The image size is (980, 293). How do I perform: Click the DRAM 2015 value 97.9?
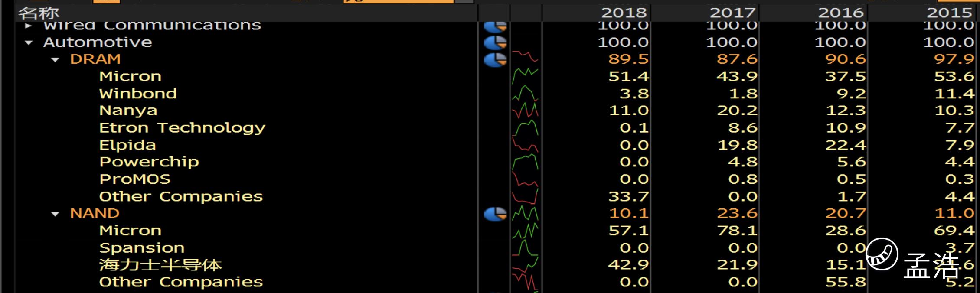point(954,59)
